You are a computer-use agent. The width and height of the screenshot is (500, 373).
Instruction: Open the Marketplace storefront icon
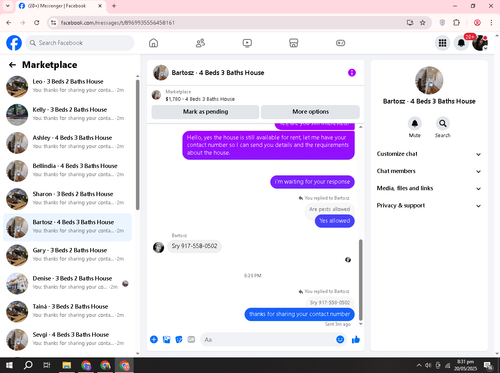coord(294,43)
